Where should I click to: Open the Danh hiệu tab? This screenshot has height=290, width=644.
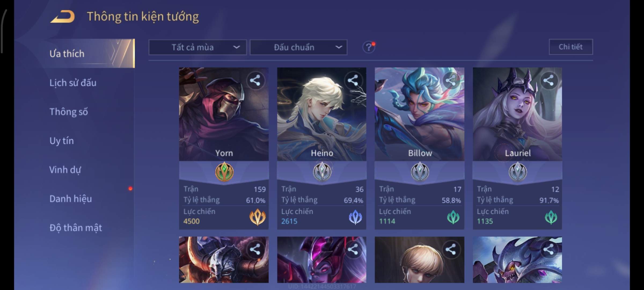[71, 199]
